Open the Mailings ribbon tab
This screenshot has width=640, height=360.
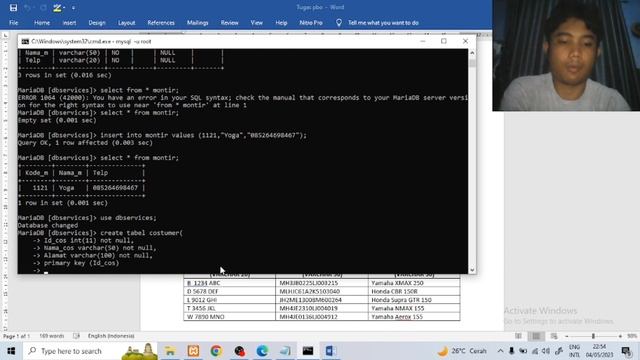coord(198,23)
